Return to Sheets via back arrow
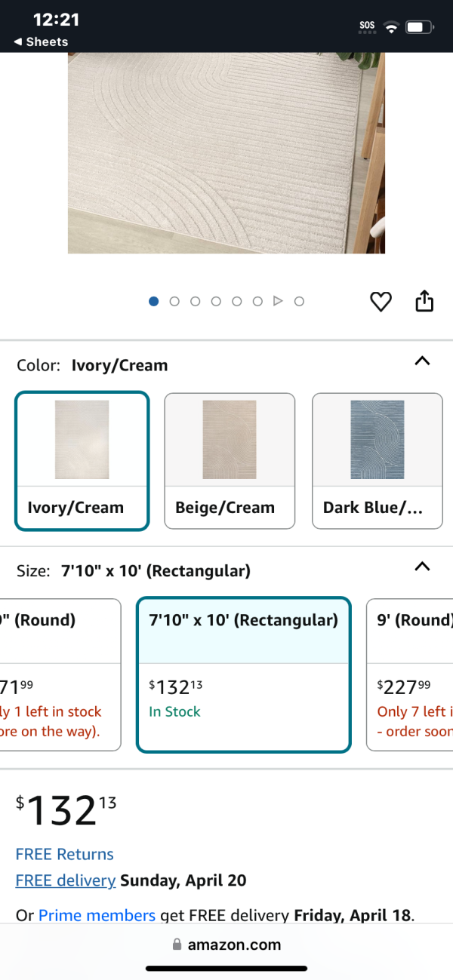Screen dimensions: 453x980 (41, 41)
